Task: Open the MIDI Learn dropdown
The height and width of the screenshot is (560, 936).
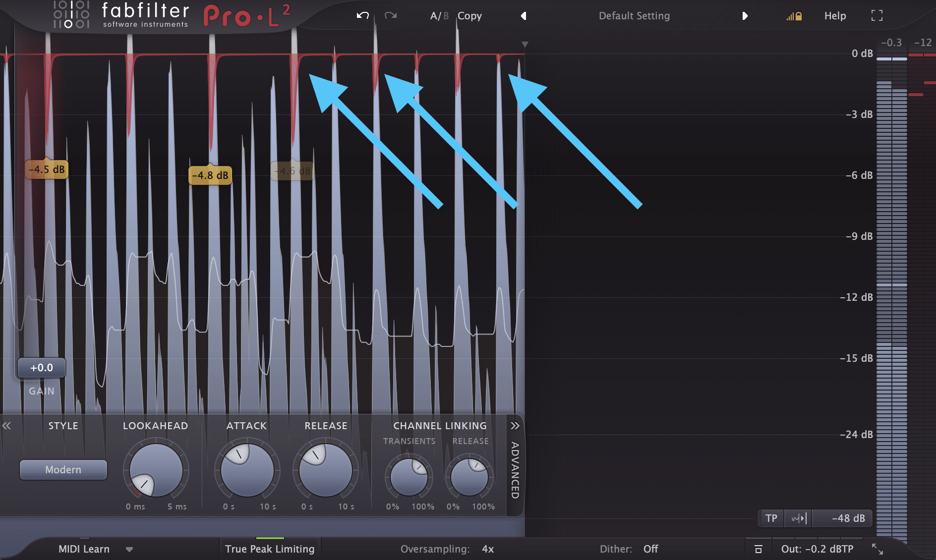Action: click(129, 549)
